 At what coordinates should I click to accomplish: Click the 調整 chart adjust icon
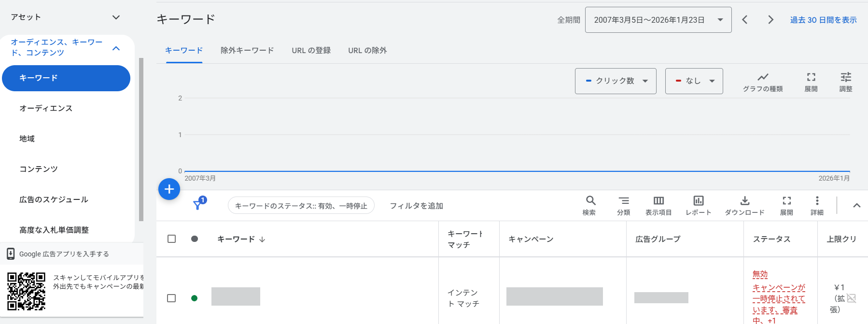[x=845, y=77]
